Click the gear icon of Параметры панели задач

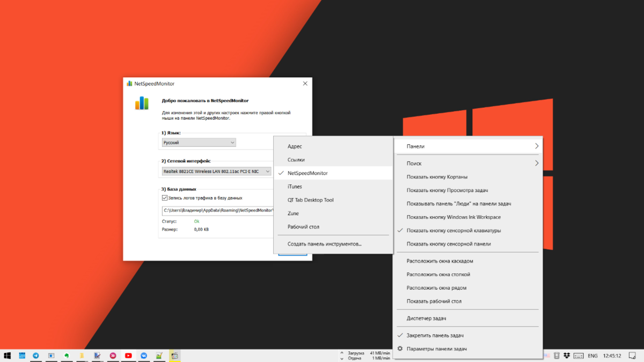click(x=400, y=349)
